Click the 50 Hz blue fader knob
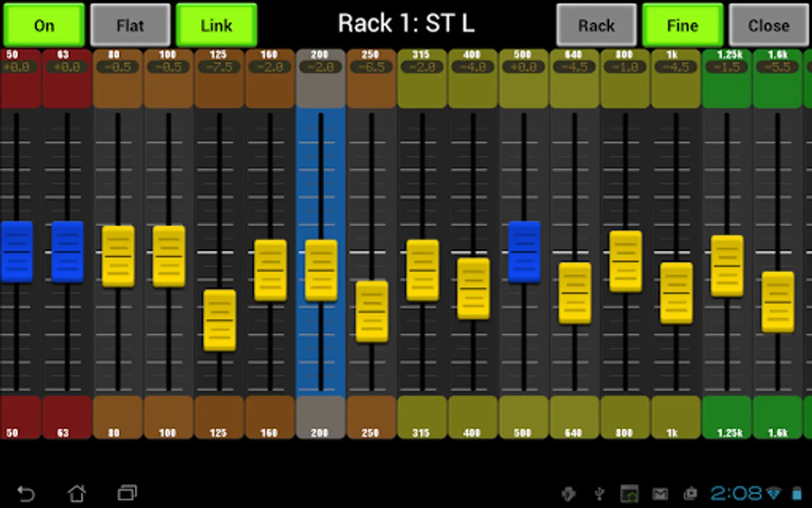Viewport: 812px width, 508px height. click(17, 252)
